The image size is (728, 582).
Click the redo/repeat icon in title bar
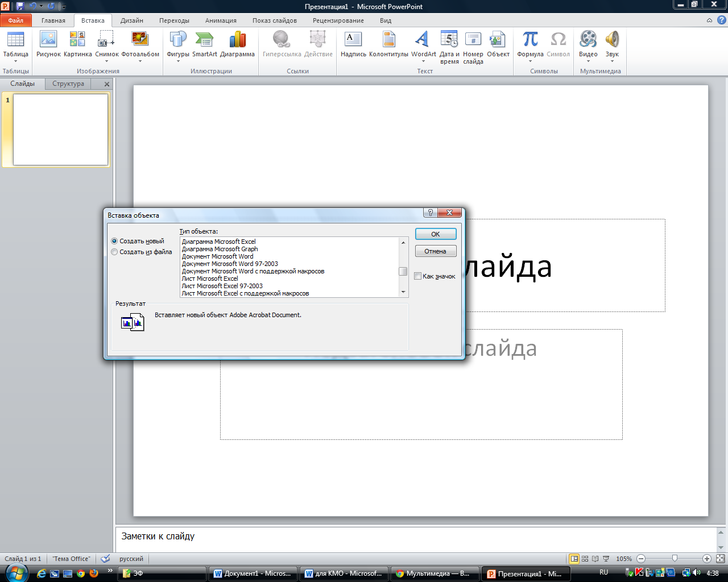[51, 6]
